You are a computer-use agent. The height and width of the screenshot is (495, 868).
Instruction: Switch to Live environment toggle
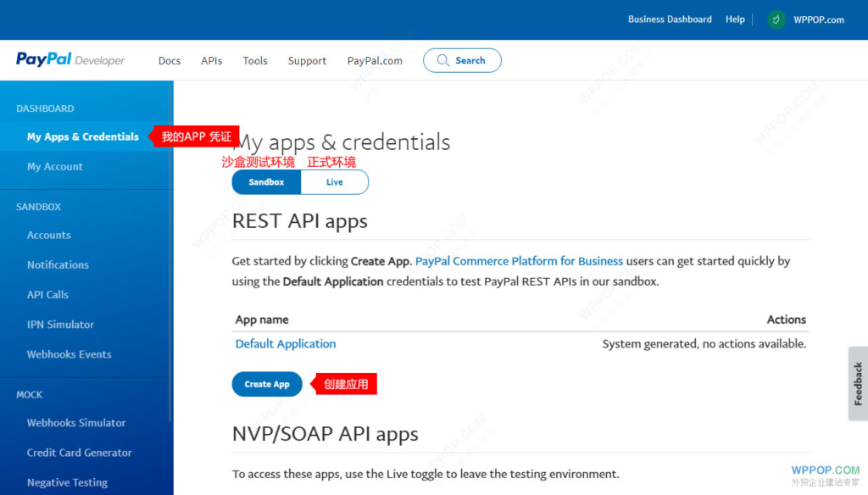click(335, 182)
